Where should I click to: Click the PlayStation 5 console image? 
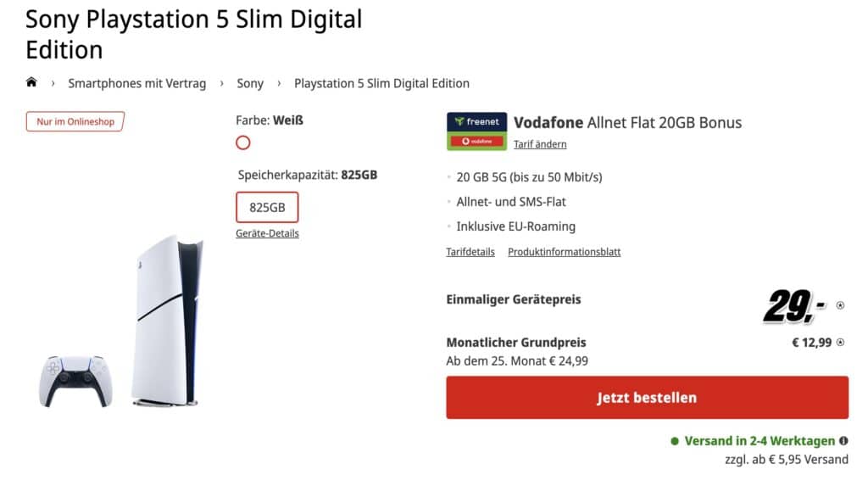166,321
